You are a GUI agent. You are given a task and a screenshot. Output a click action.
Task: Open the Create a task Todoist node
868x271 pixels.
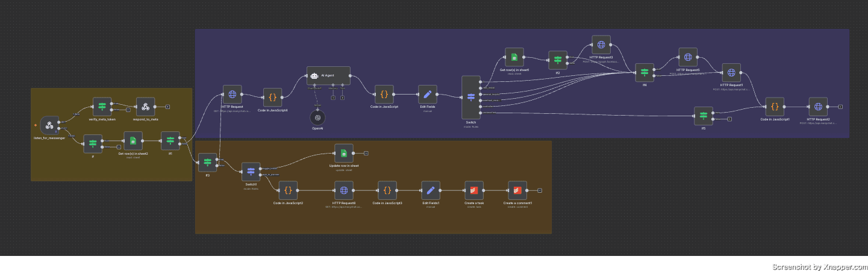473,190
